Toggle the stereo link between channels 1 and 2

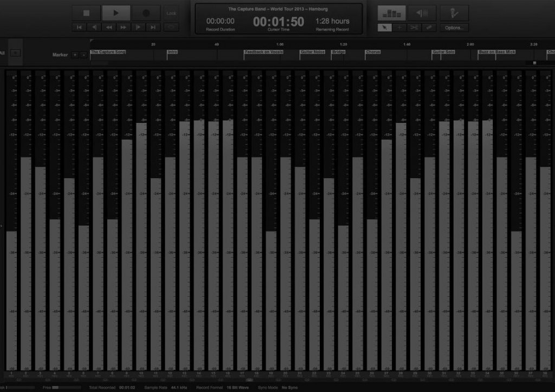click(x=18, y=380)
